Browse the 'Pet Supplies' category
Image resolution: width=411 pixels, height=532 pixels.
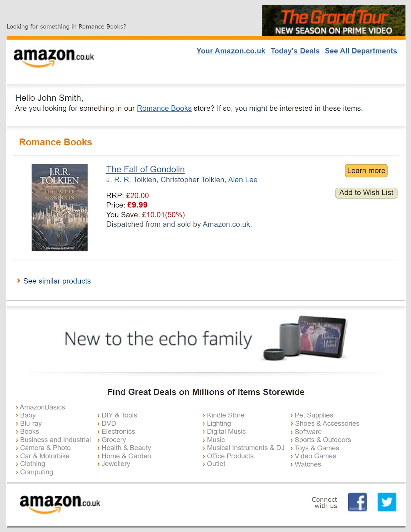pos(314,415)
